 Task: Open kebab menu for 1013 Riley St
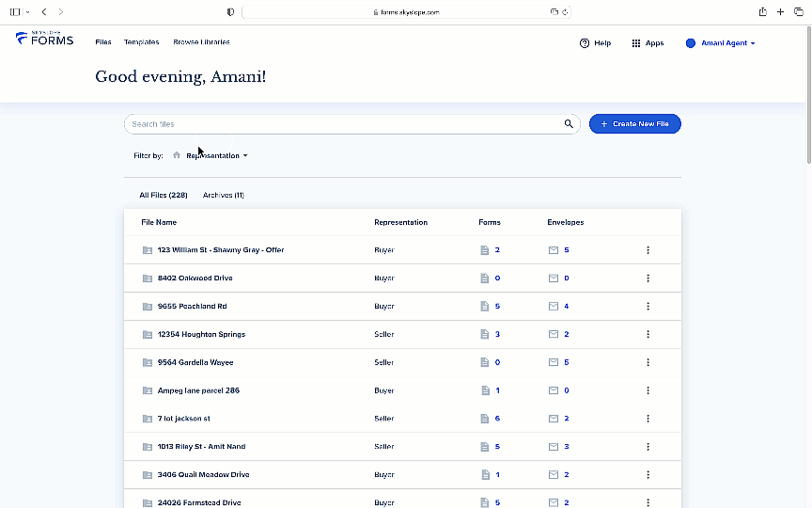pos(648,446)
